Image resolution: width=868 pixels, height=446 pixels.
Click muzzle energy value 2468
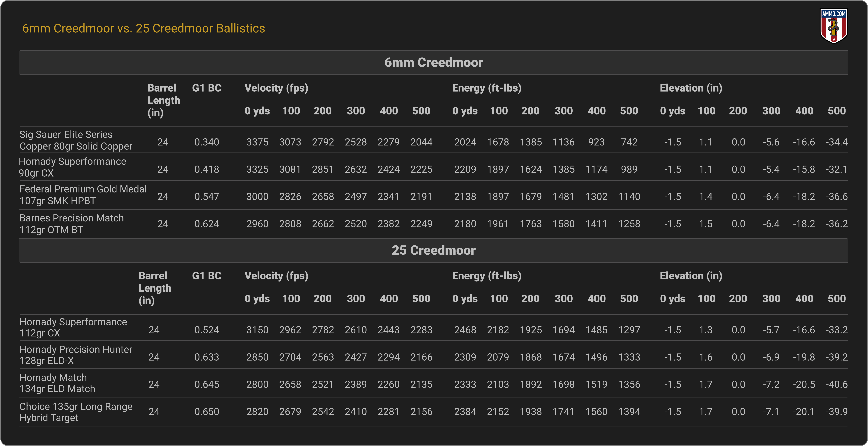pyautogui.click(x=465, y=330)
